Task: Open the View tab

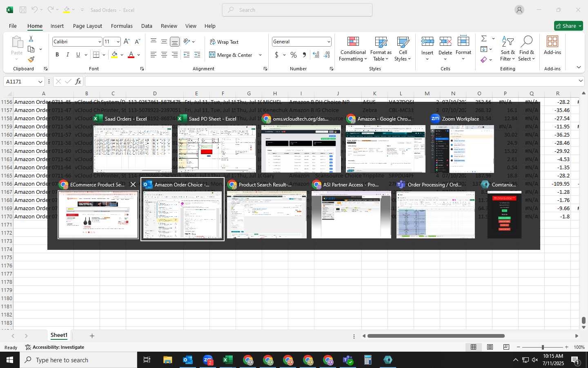Action: click(191, 26)
